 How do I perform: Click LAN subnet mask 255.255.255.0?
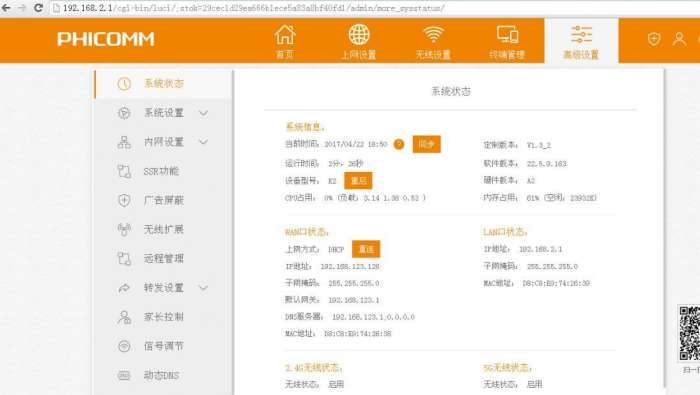(552, 266)
